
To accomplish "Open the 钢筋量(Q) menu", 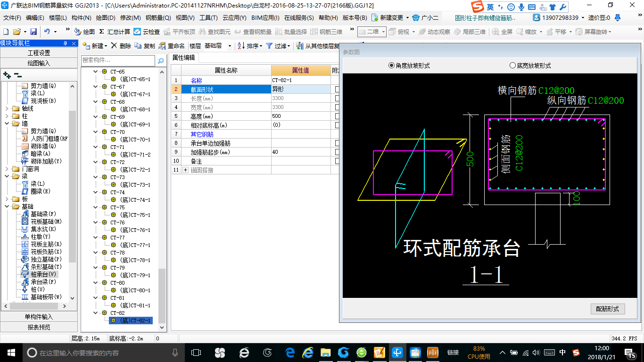I will pyautogui.click(x=158, y=17).
